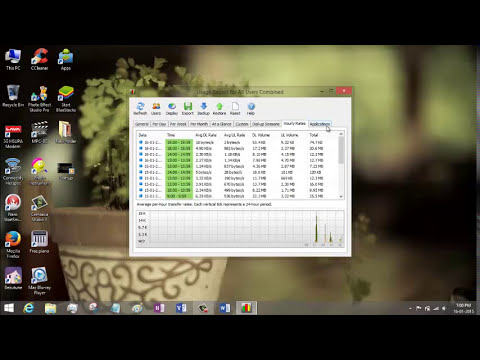Click the volume icon in the system tray

[444, 308]
